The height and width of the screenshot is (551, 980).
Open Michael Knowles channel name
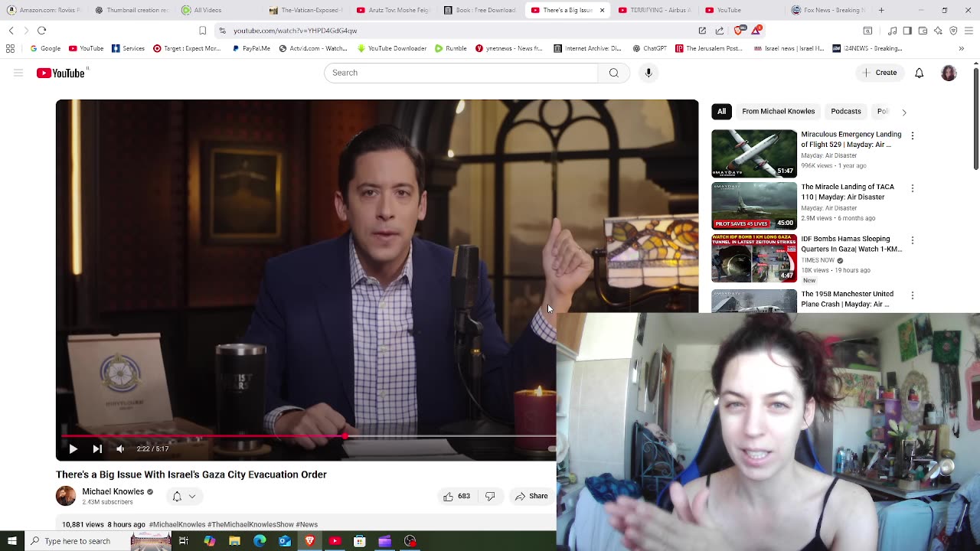[113, 492]
